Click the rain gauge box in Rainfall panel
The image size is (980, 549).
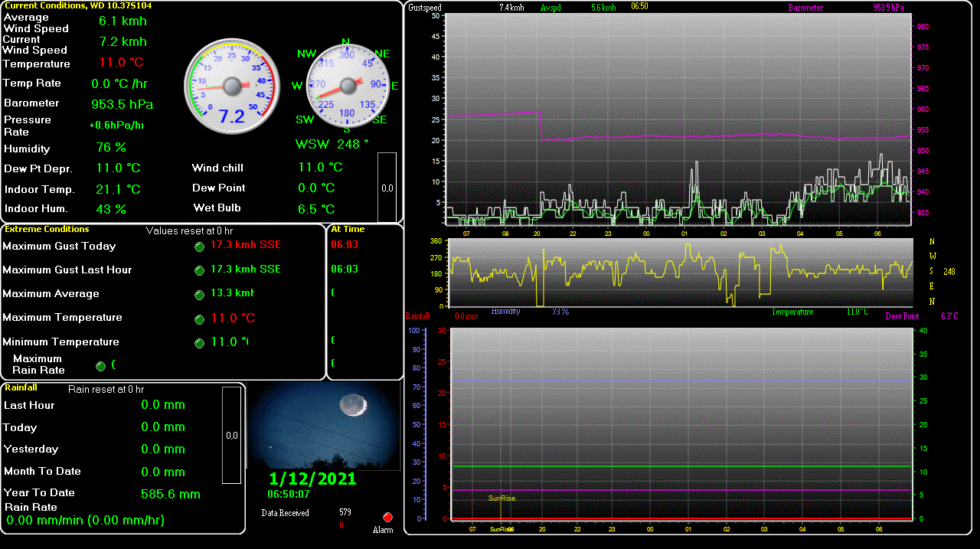(x=231, y=435)
